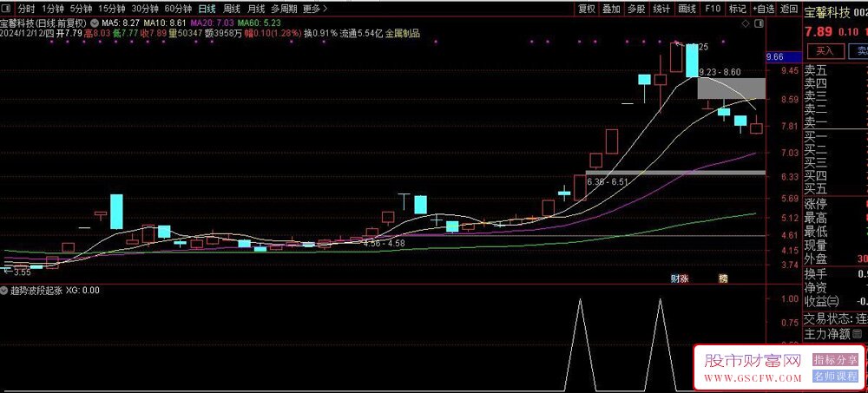This screenshot has height=393, width=868.
Task: Switch to the 月线 monthly chart
Action: pyautogui.click(x=256, y=9)
